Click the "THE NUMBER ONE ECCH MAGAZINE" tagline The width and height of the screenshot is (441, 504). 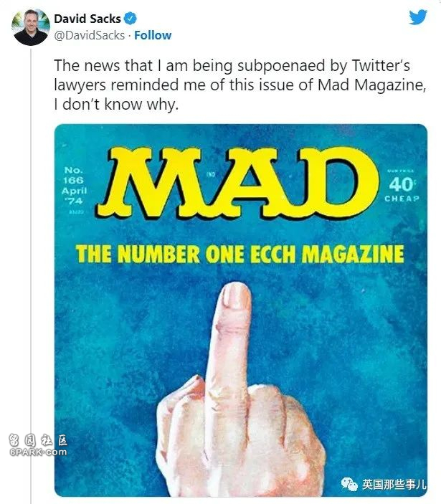(x=240, y=254)
